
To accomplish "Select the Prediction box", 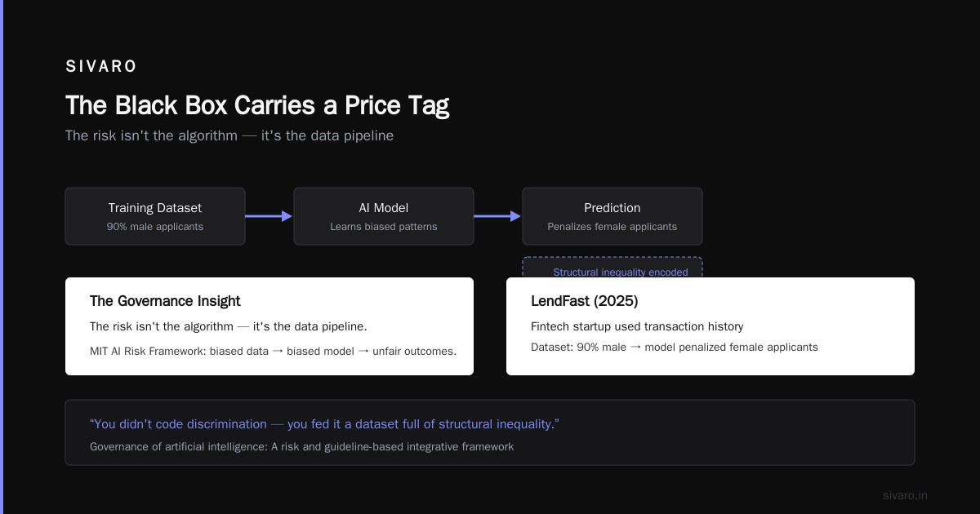I will [612, 216].
